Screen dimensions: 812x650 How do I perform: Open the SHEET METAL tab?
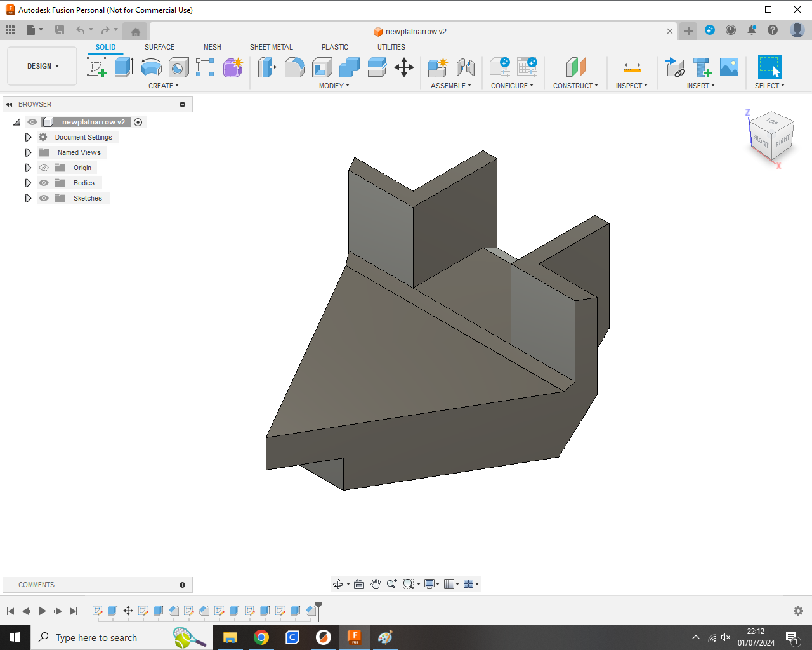click(272, 47)
